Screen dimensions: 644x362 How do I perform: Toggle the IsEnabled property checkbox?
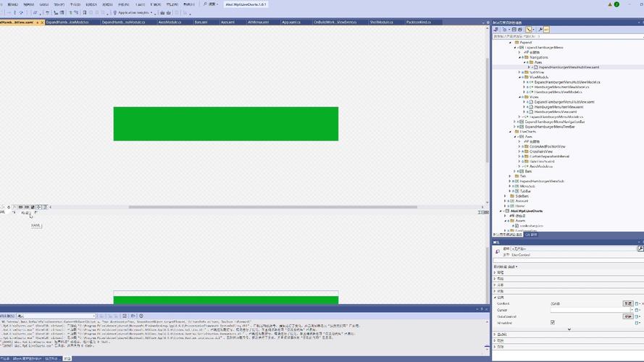point(553,322)
